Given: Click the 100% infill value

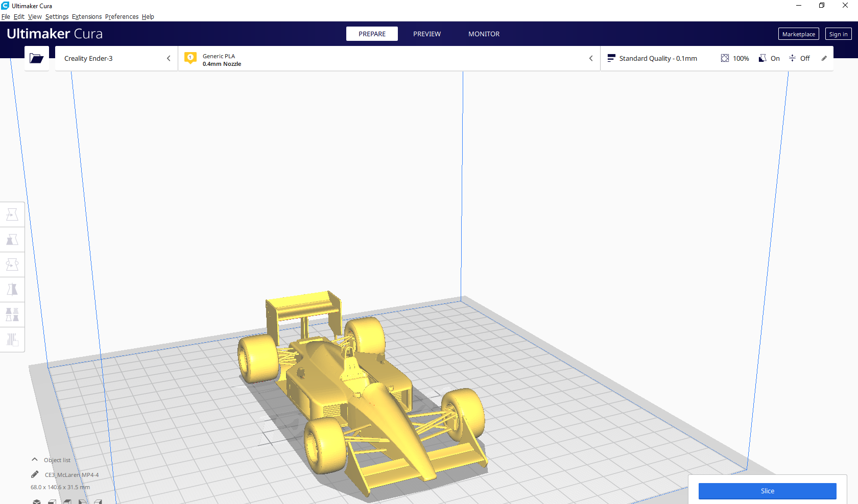Looking at the screenshot, I should (x=741, y=58).
